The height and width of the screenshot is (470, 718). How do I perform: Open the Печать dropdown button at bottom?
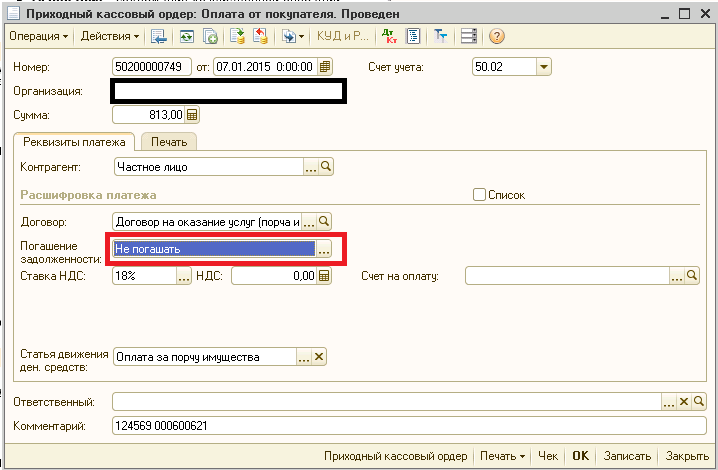[x=502, y=456]
